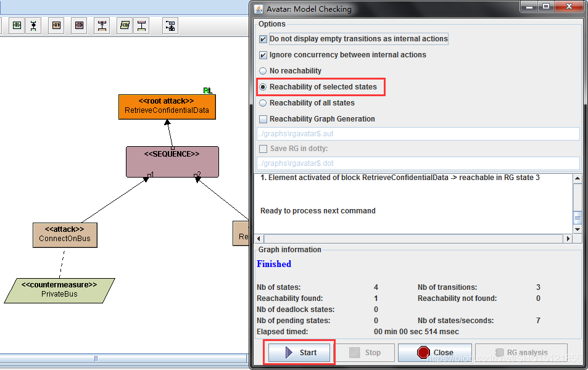This screenshot has width=588, height=370.
Task: Select 'No reachability' radio option
Action: [x=263, y=71]
